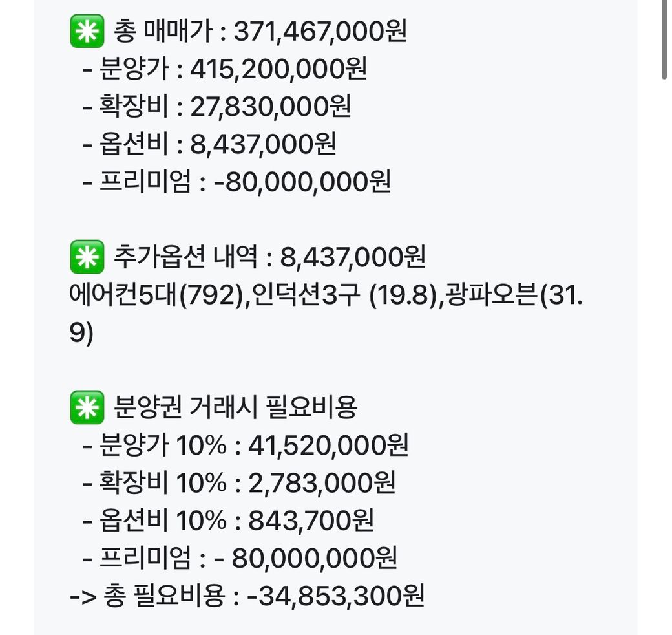Click the total sale price 371,467,000원
The image size is (672, 635).
(x=320, y=32)
